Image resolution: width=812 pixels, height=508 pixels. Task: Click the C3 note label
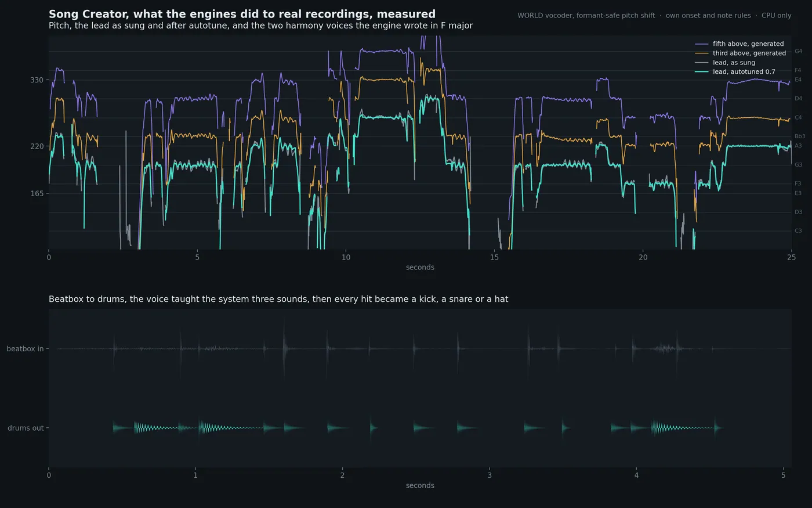click(798, 231)
